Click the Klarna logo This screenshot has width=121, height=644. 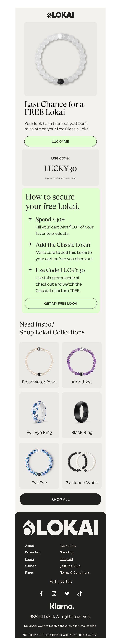62,606
